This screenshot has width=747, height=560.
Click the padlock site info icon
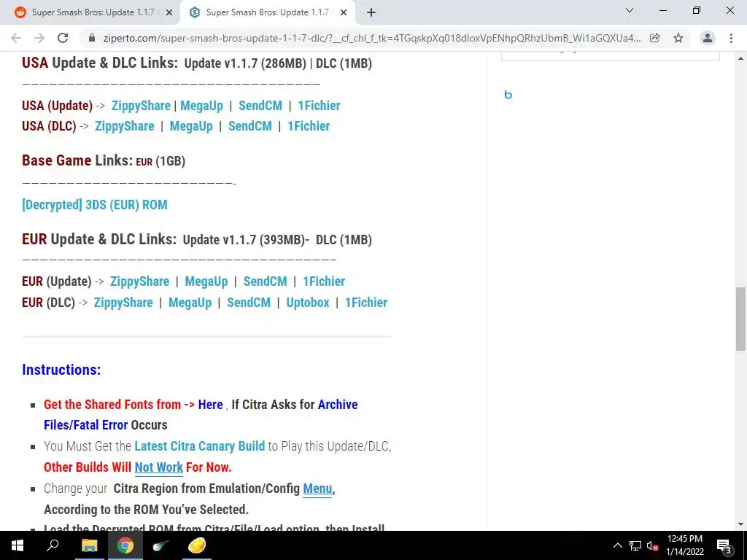pos(92,38)
